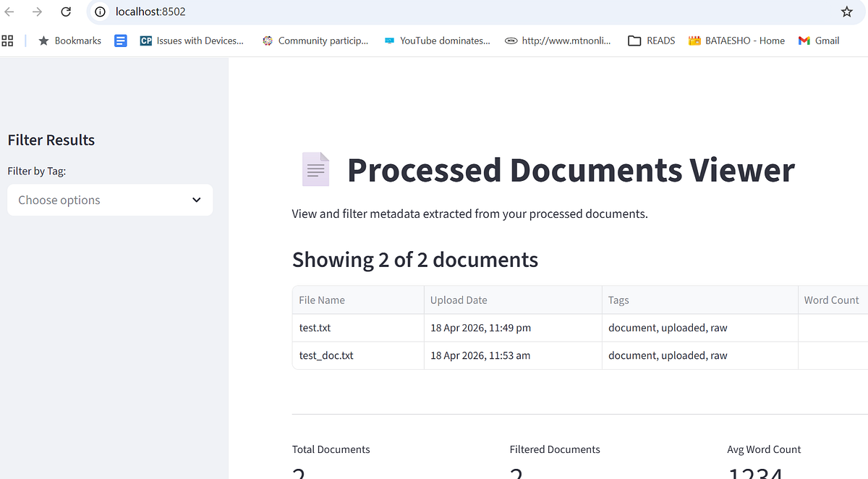Click the site information icon
This screenshot has width=868, height=479.
pos(101,12)
